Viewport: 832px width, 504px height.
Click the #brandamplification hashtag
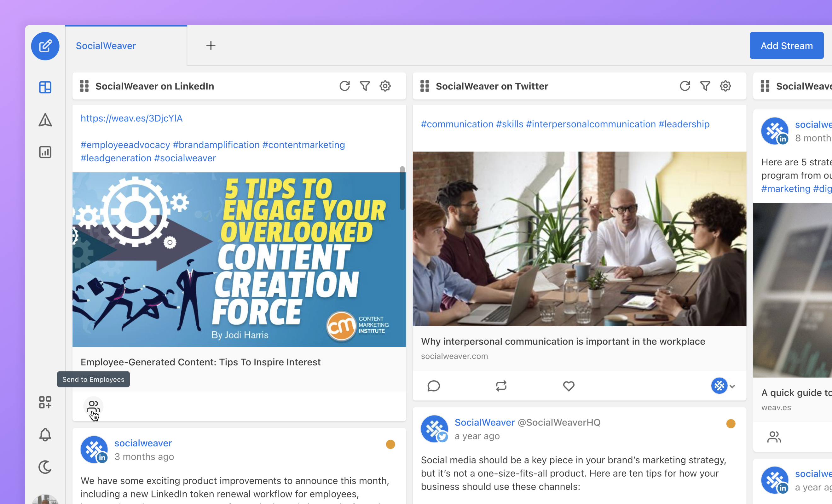[x=216, y=145]
